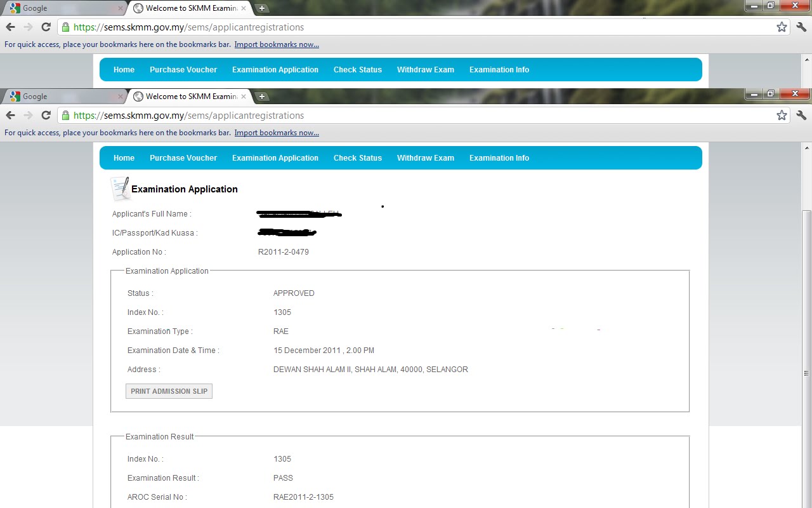The height and width of the screenshot is (508, 812).
Task: Click Import bookmarks now in upper window
Action: tap(277, 44)
